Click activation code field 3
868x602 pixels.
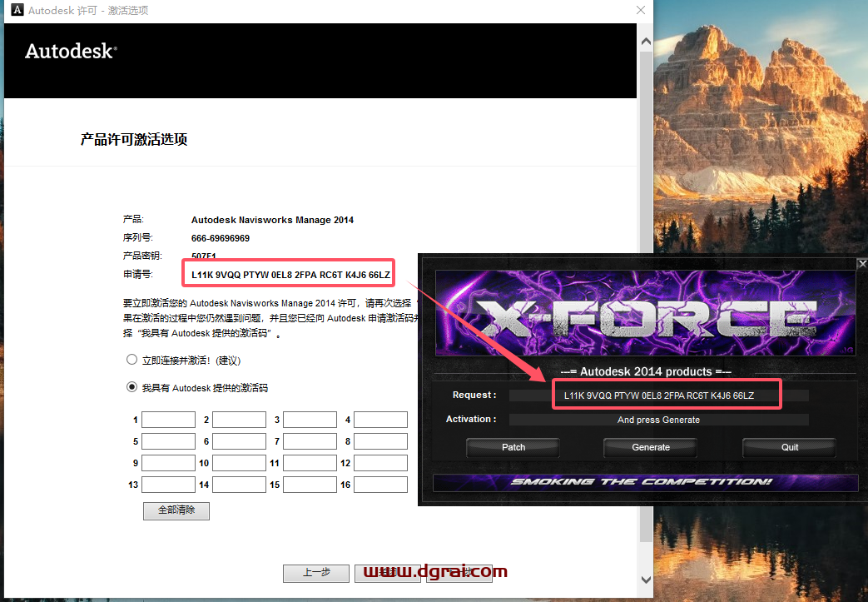click(x=310, y=420)
